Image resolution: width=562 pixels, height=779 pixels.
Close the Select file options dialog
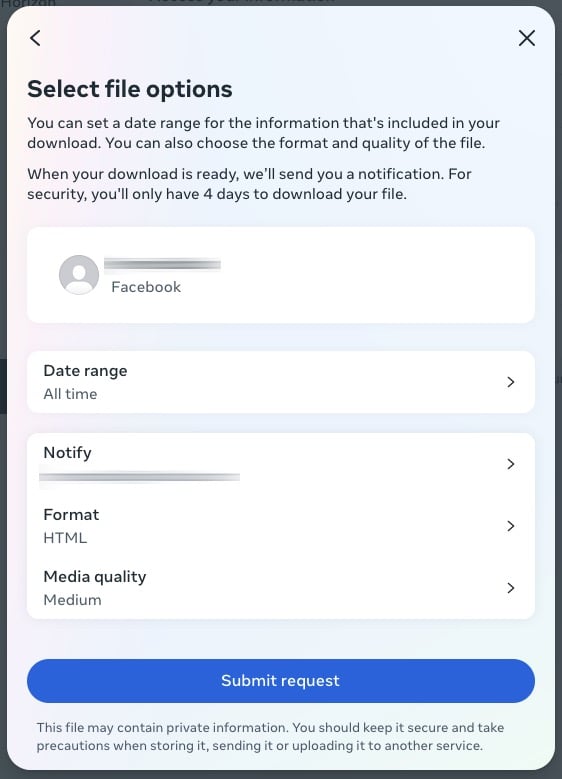click(527, 38)
